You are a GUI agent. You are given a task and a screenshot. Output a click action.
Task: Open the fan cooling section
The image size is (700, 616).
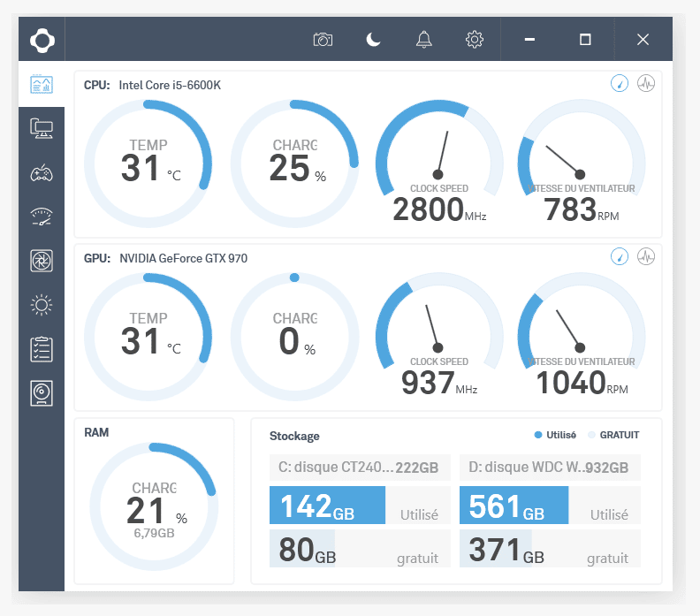click(x=42, y=260)
